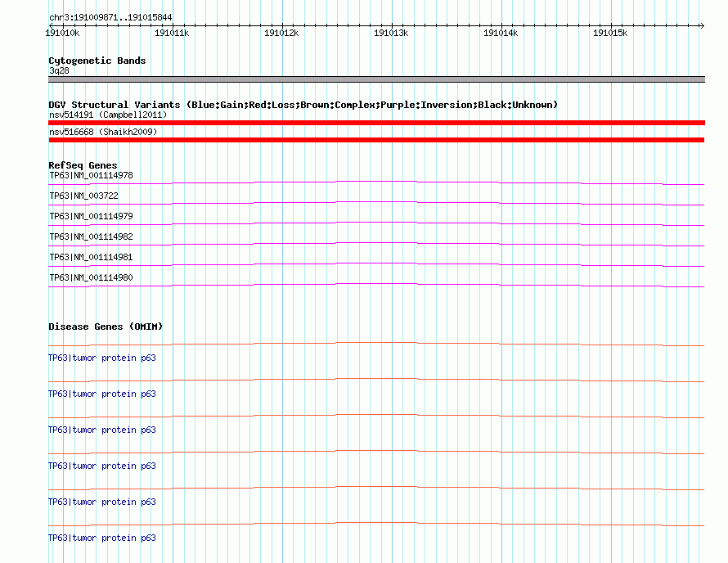
Task: Select the TP63|NM_003722 transcript label
Action: pos(83,196)
